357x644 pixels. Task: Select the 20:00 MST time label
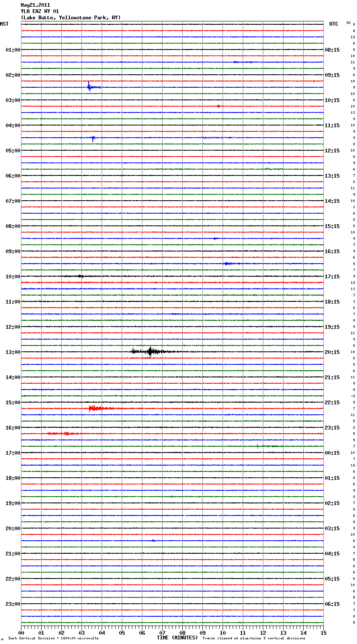(13, 529)
